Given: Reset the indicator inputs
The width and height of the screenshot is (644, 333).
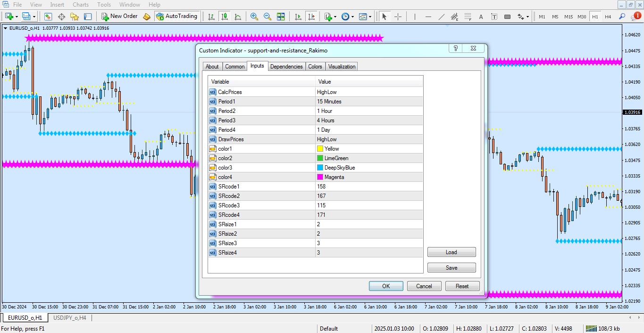Looking at the screenshot, I should 462,286.
